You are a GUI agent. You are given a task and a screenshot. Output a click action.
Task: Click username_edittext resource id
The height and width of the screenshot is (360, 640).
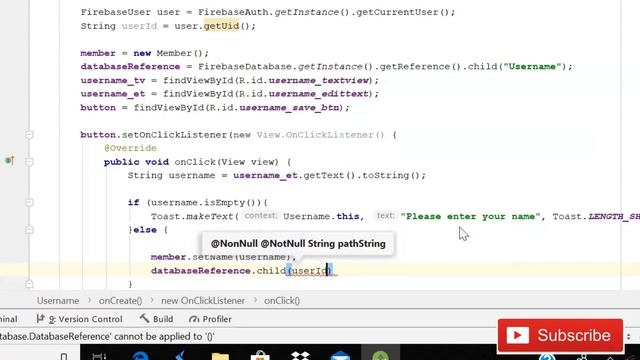point(318,94)
